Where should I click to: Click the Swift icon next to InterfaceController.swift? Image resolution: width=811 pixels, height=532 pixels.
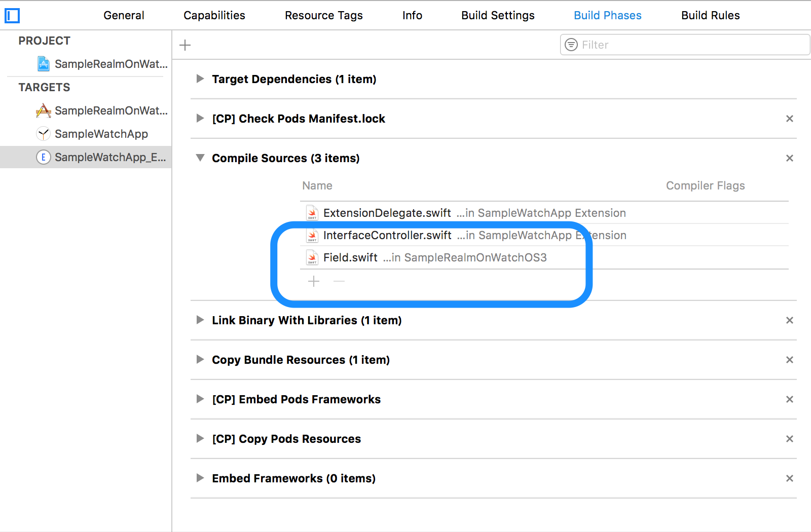tap(312, 235)
